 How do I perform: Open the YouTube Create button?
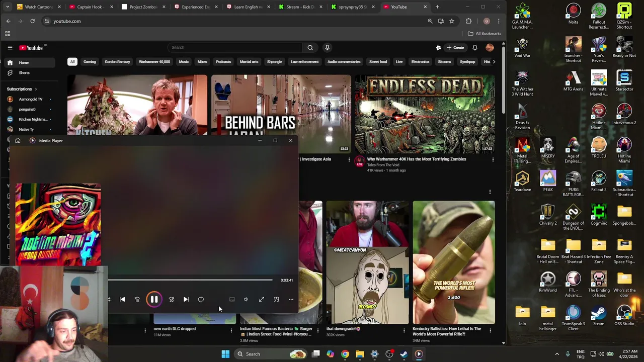(x=455, y=48)
